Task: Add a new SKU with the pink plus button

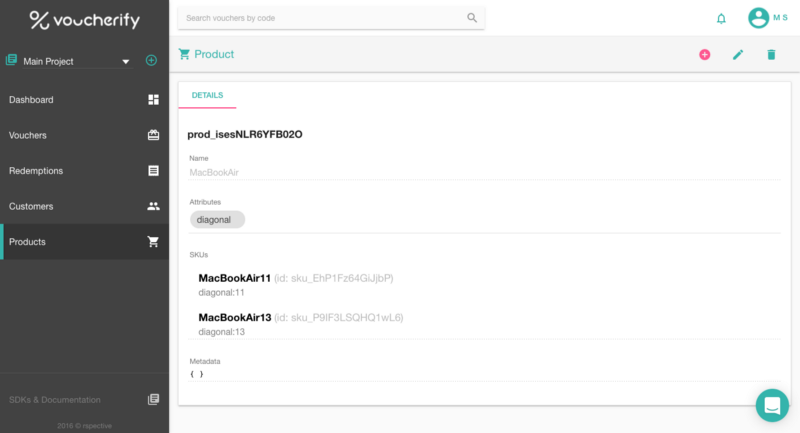Action: pos(705,55)
